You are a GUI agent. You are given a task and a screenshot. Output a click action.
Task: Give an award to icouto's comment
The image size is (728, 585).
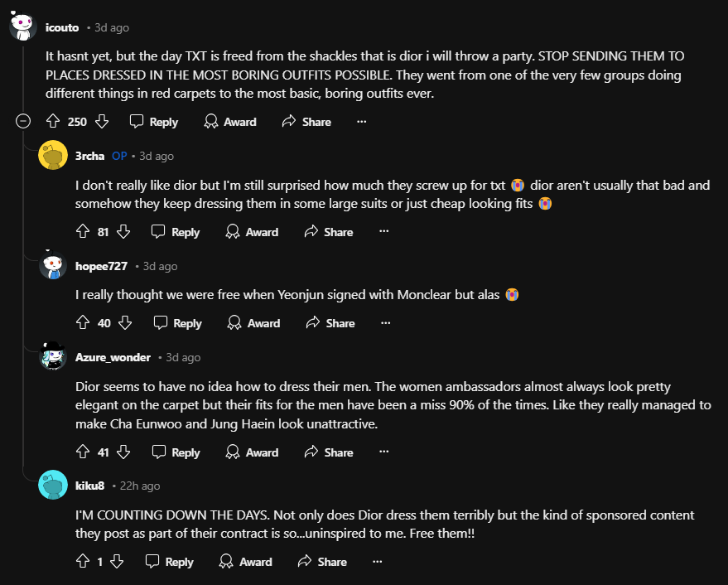[x=230, y=122]
